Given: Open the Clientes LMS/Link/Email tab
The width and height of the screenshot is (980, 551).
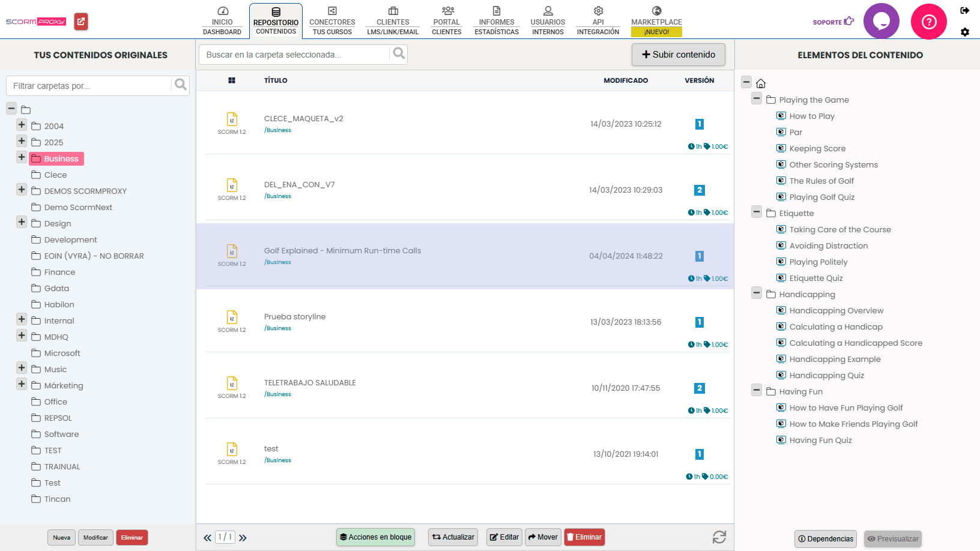Looking at the screenshot, I should 393,21.
